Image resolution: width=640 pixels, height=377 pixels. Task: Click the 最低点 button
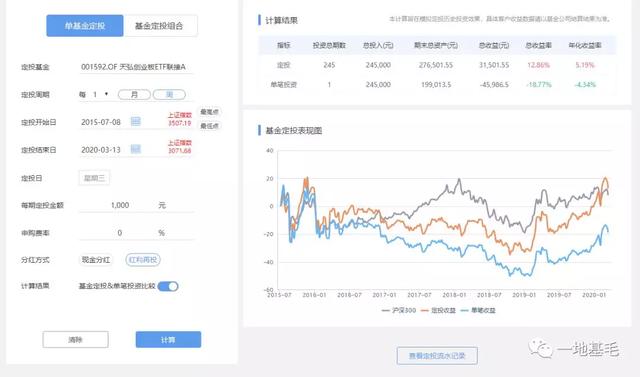[209, 126]
